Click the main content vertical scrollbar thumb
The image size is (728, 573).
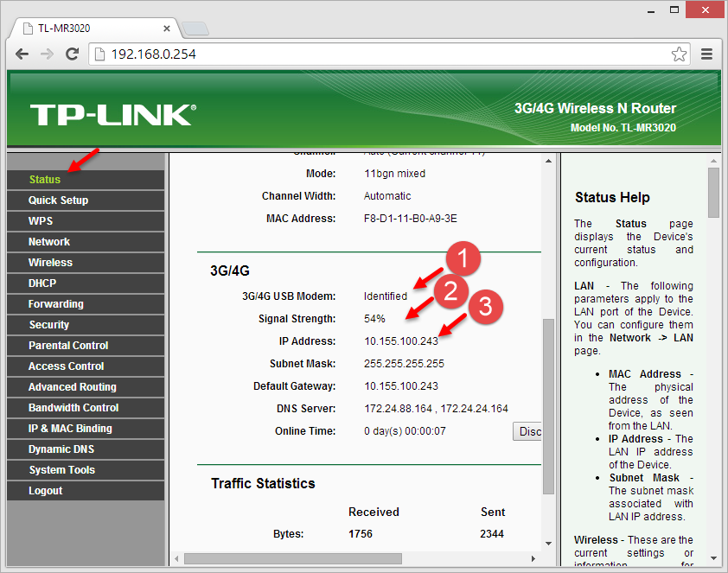[x=548, y=406]
